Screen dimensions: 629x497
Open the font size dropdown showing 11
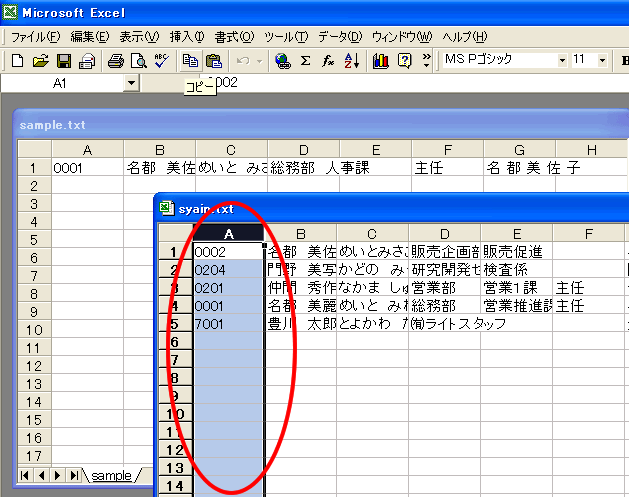(602, 60)
